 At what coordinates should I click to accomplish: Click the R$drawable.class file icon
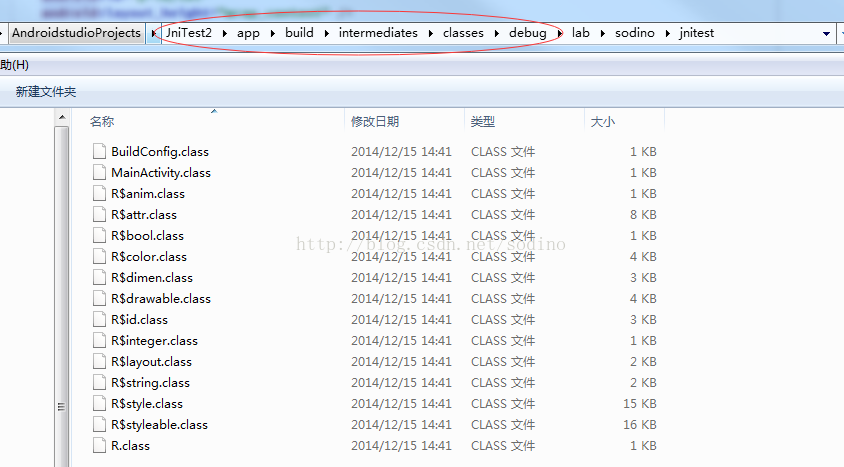point(98,299)
